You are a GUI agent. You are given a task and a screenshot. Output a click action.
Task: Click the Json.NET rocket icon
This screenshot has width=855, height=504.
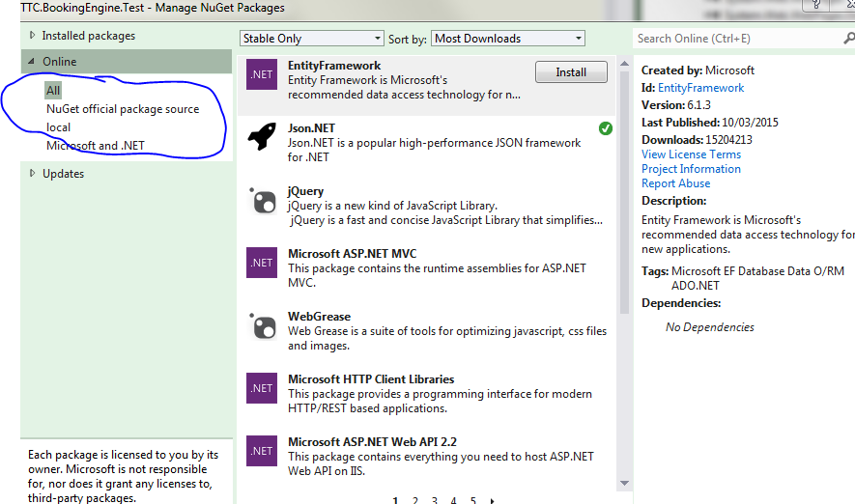[262, 136]
